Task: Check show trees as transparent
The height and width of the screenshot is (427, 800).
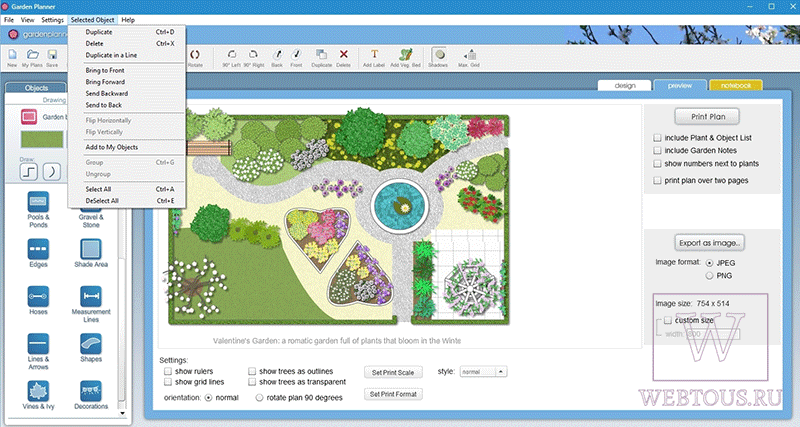Action: [252, 382]
